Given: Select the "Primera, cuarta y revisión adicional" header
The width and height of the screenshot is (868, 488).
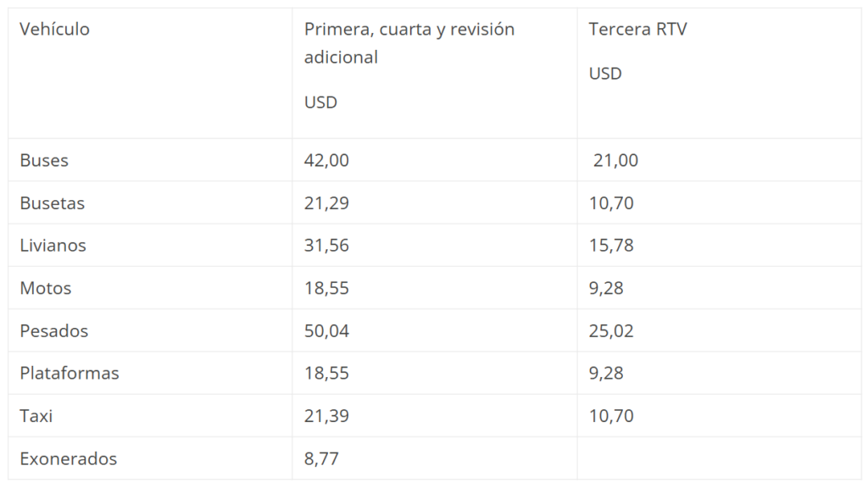Looking at the screenshot, I should tap(409, 43).
